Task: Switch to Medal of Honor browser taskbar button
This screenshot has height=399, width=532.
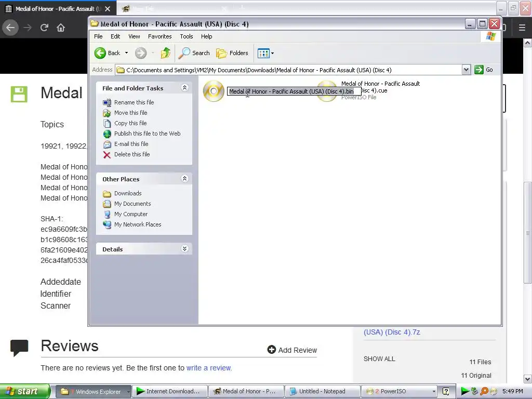Action: [246, 392]
